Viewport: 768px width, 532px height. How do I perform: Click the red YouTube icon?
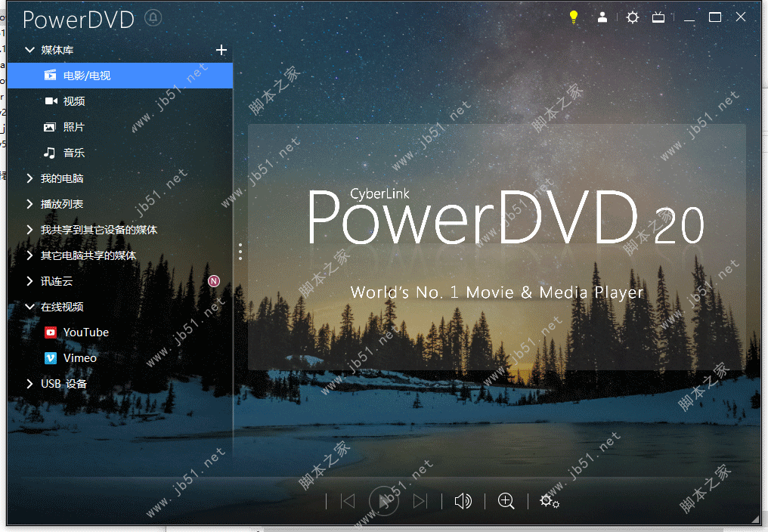(x=51, y=332)
